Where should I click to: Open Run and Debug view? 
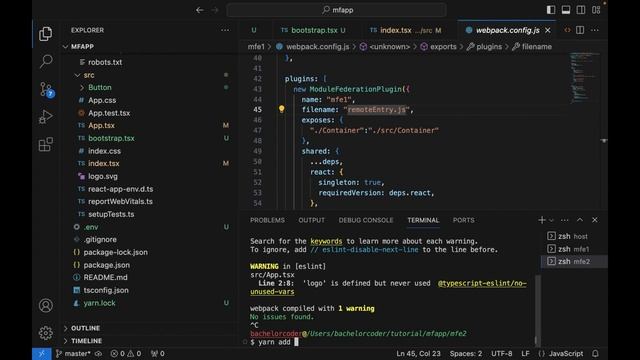click(x=45, y=117)
